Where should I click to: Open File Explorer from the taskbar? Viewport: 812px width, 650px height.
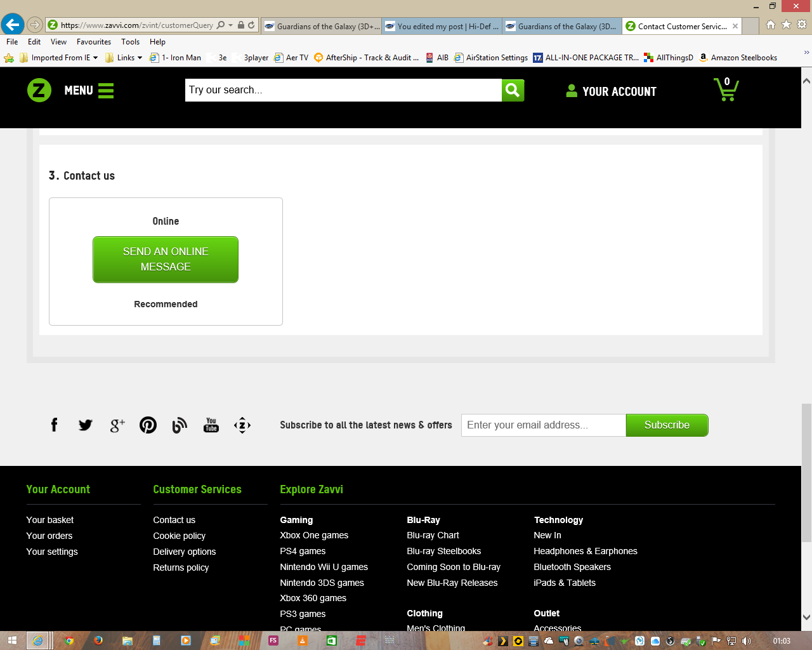click(x=128, y=640)
